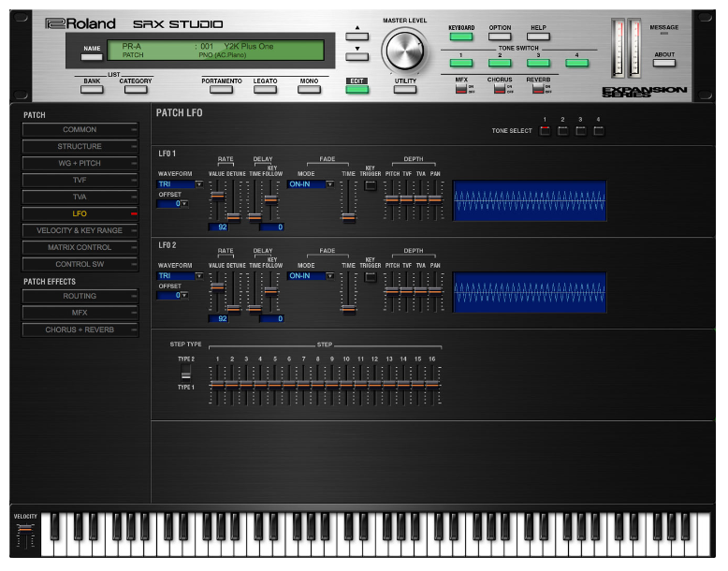Toggle the LFO 2 key trigger button

pyautogui.click(x=370, y=277)
